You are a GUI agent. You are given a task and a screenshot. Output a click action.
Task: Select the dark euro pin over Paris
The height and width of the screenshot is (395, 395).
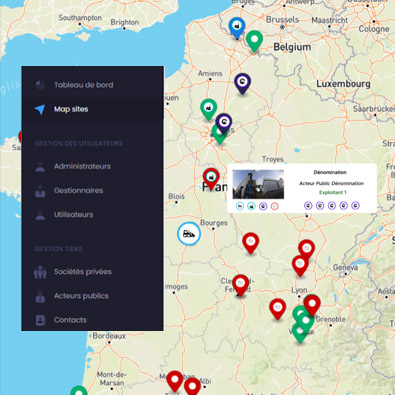click(224, 123)
